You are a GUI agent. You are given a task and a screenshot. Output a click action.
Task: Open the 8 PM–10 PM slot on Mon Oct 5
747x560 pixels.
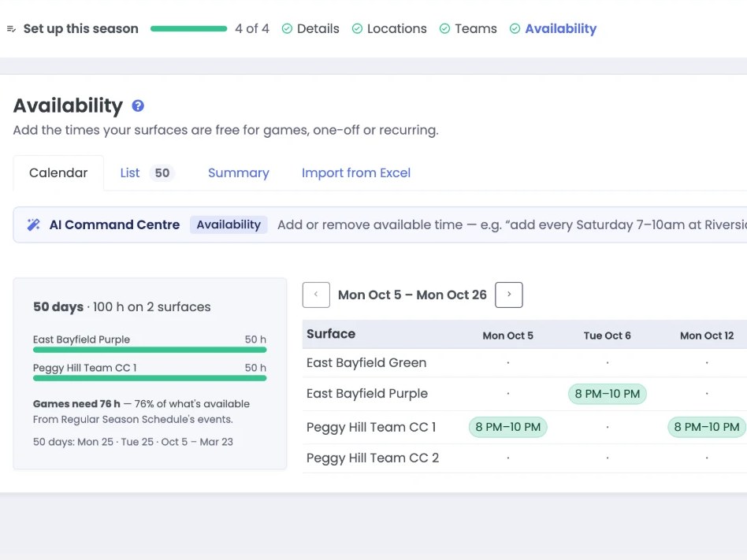coord(507,427)
